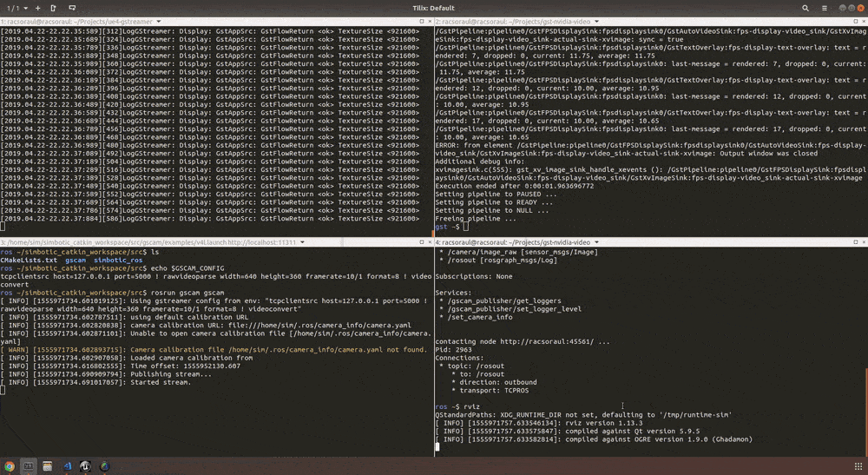Maximize terminal pane 4 in the lower right
Screen dimensions: 868x475
pos(856,242)
